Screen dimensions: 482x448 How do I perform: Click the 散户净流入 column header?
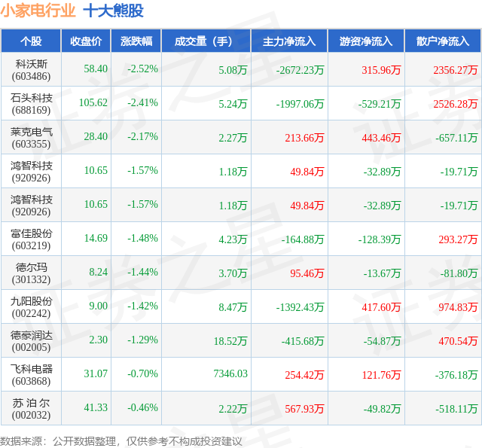pyautogui.click(x=443, y=41)
